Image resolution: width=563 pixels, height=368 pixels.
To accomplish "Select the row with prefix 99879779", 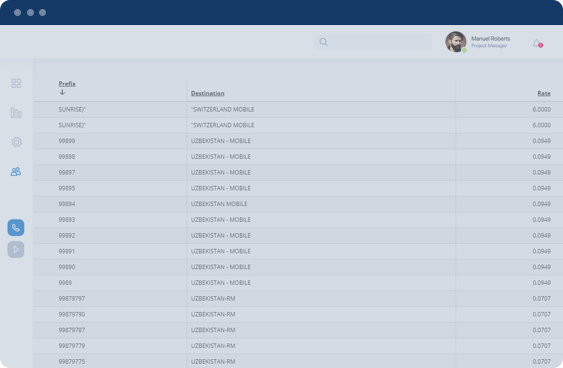I will 298,346.
